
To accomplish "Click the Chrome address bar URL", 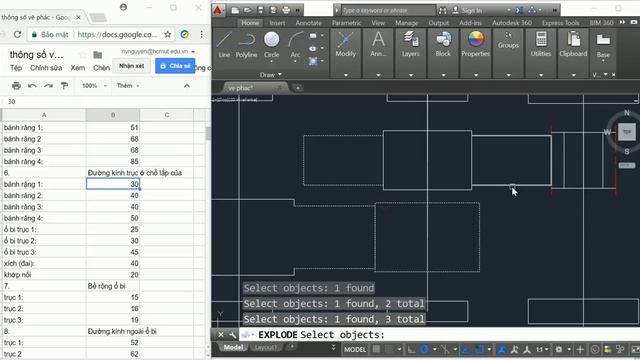I will click(x=117, y=35).
